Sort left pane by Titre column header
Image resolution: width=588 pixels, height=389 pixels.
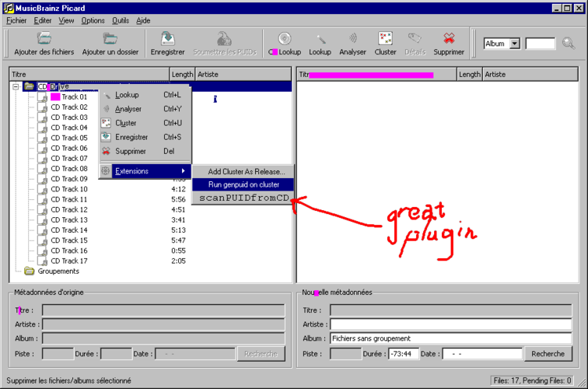[89, 74]
